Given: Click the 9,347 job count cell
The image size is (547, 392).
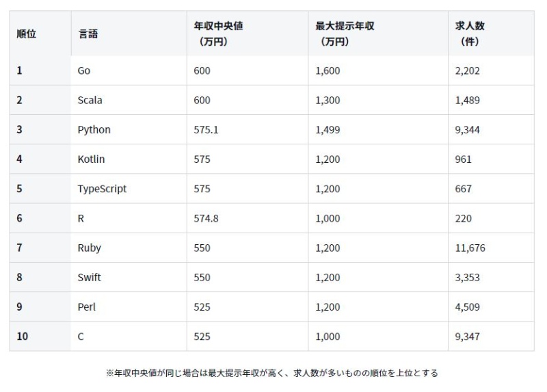Looking at the screenshot, I should click(x=468, y=337).
